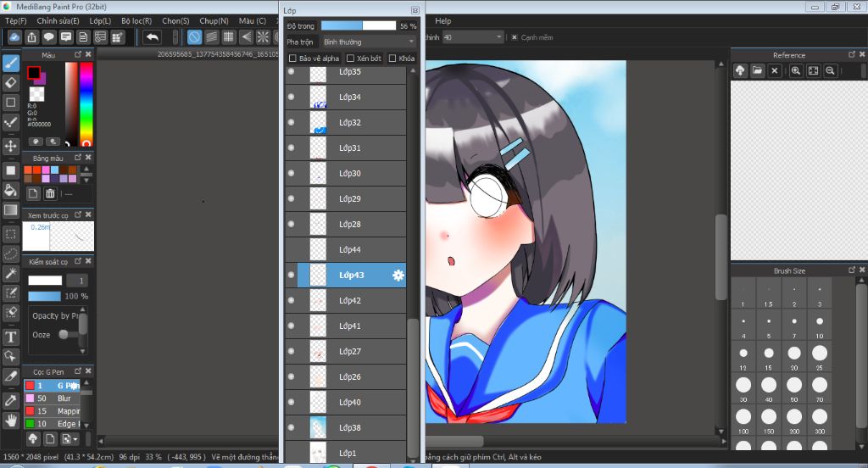Select the Brush tool in left toolbar
Image resolution: width=868 pixels, height=468 pixels.
[x=10, y=63]
